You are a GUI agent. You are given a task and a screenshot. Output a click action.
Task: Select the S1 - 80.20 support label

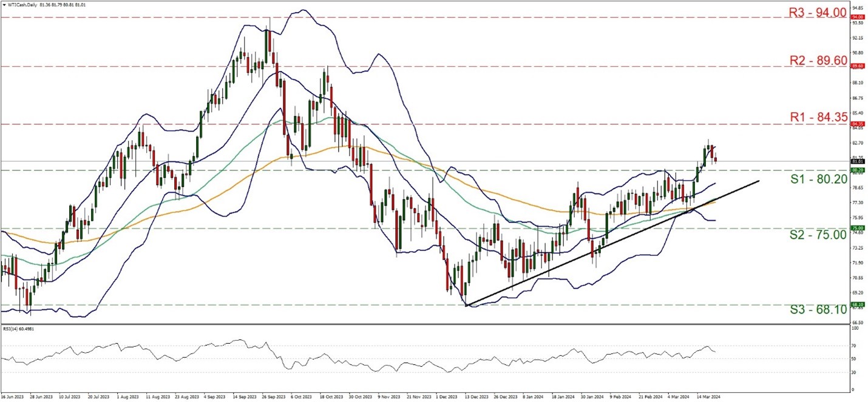[818, 179]
